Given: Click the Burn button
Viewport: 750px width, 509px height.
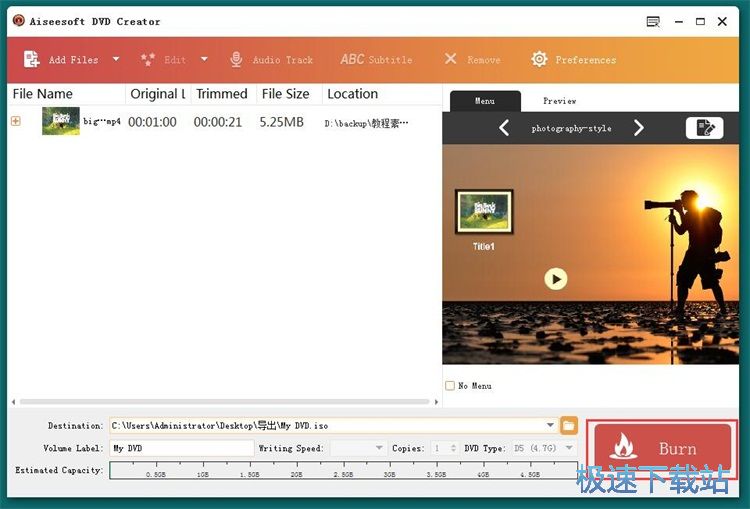Looking at the screenshot, I should coord(662,449).
